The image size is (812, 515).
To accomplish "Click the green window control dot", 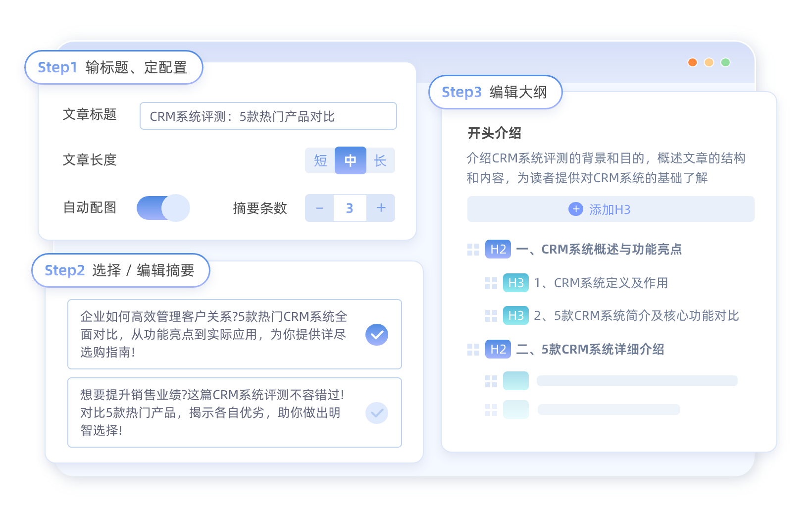I will click(x=725, y=62).
